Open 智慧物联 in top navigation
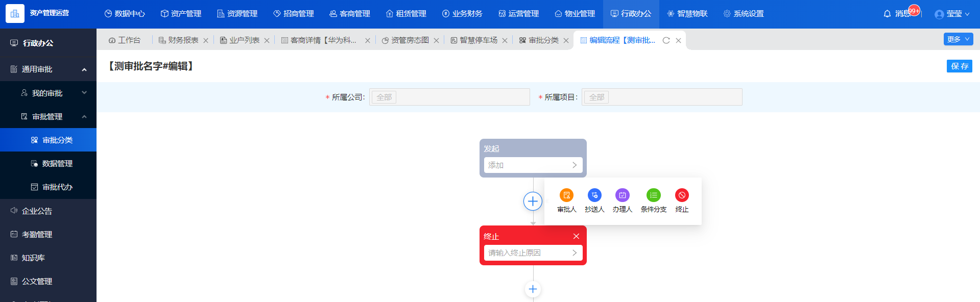The width and height of the screenshot is (980, 302). coord(687,14)
